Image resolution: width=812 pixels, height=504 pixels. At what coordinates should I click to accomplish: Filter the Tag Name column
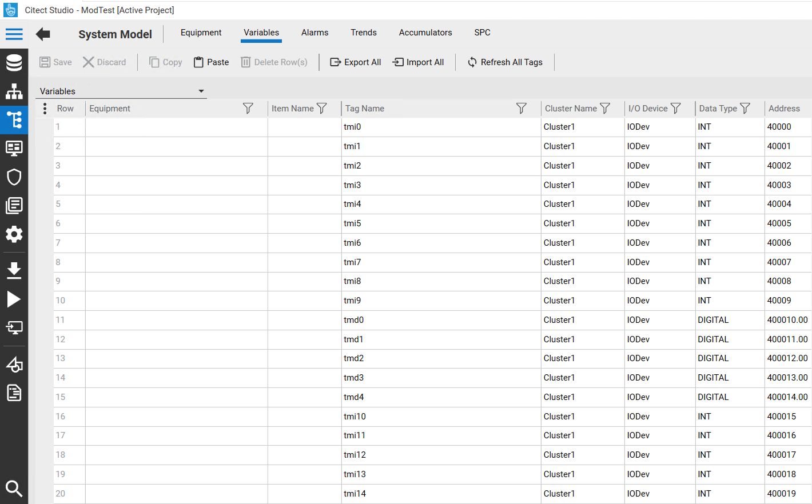pos(522,109)
